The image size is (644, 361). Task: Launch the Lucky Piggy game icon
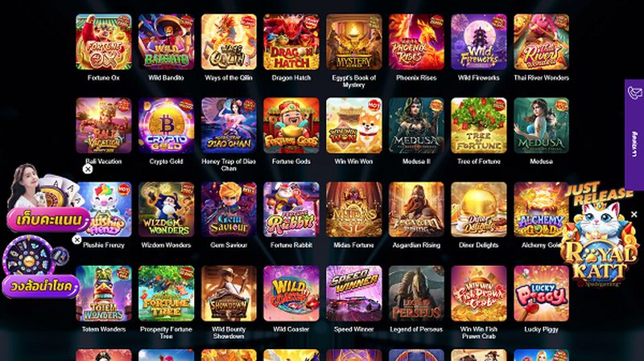tap(541, 293)
